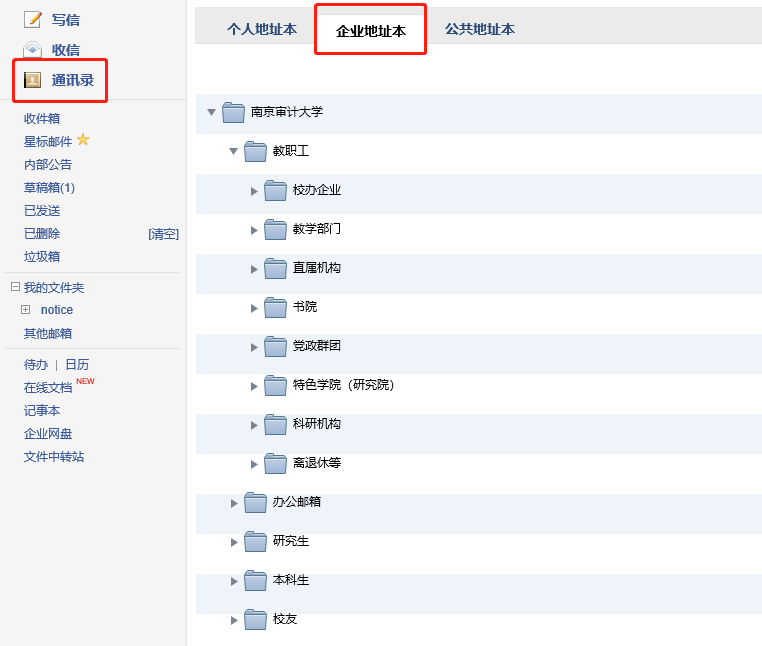Viewport: 762px width, 646px height.
Task: Open 草稿箱(1) drafts folder
Action: pos(49,188)
